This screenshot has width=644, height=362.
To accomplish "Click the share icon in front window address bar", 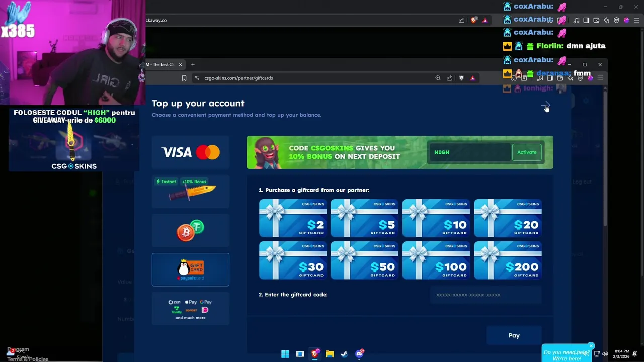I will pyautogui.click(x=449, y=78).
